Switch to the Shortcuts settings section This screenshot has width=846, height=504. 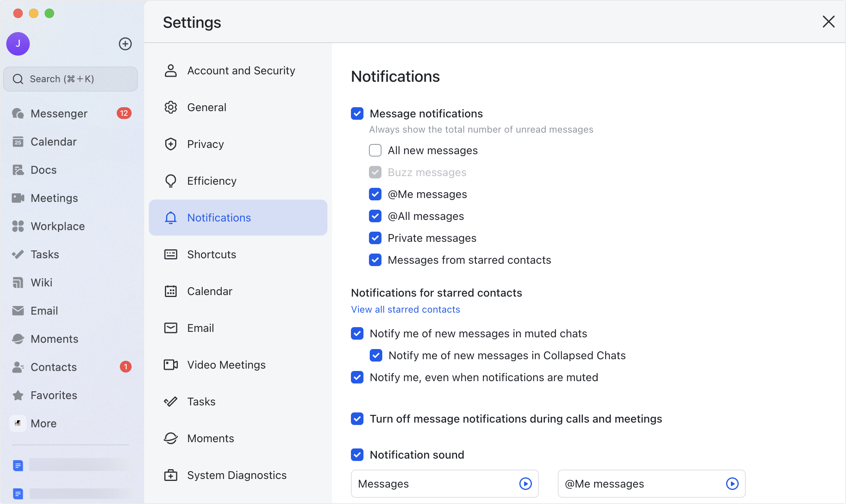(x=211, y=254)
